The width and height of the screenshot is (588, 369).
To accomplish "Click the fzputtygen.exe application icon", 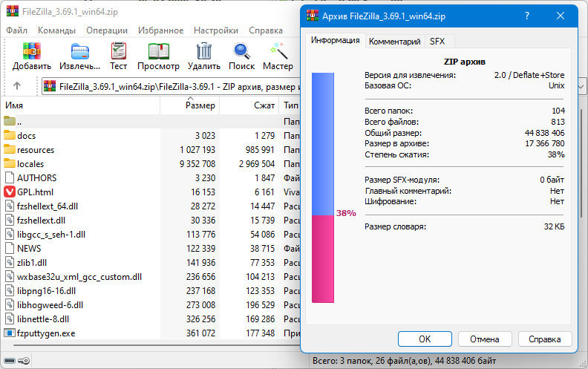I will 10,333.
